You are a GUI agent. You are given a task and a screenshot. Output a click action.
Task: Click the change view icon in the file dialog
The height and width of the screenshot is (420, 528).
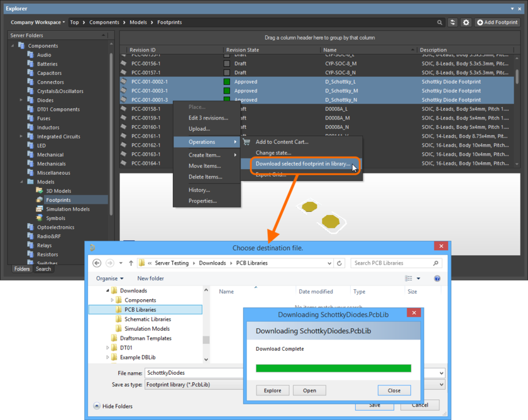[x=408, y=278]
